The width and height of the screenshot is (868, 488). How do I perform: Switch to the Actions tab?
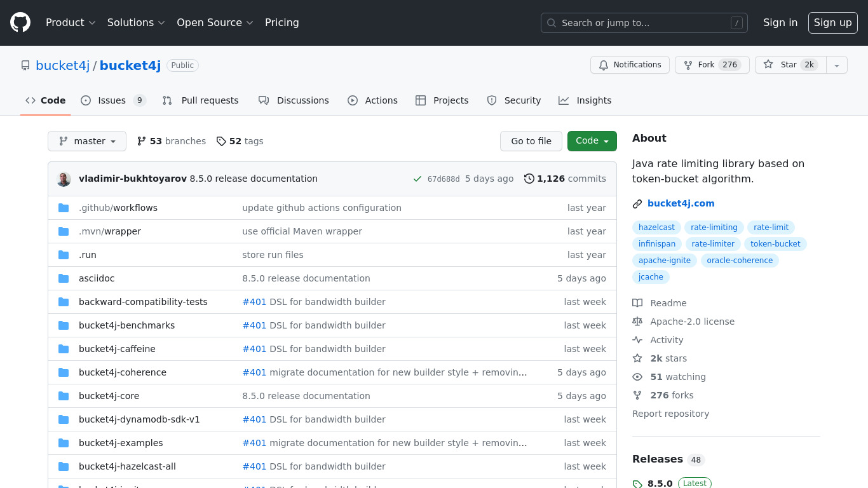point(372,100)
